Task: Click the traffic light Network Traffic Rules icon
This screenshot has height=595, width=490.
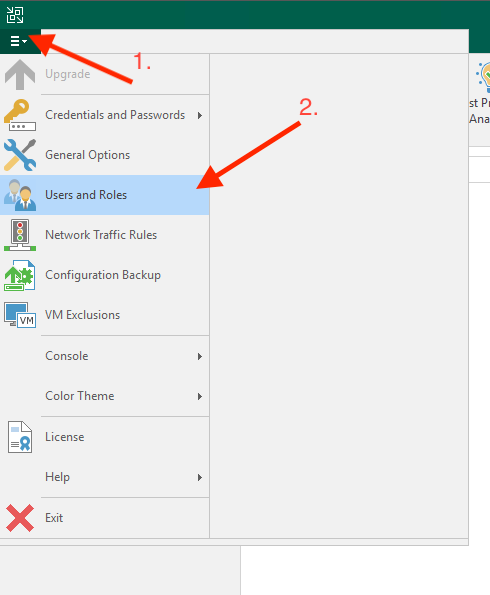Action: 20,235
